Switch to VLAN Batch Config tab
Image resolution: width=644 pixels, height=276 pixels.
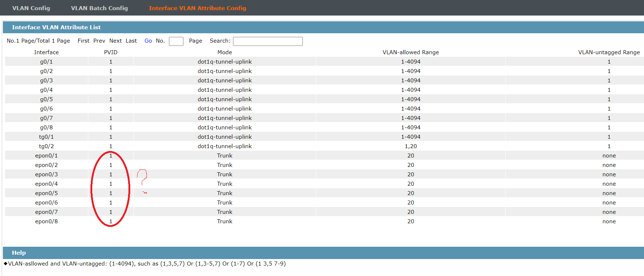point(99,8)
